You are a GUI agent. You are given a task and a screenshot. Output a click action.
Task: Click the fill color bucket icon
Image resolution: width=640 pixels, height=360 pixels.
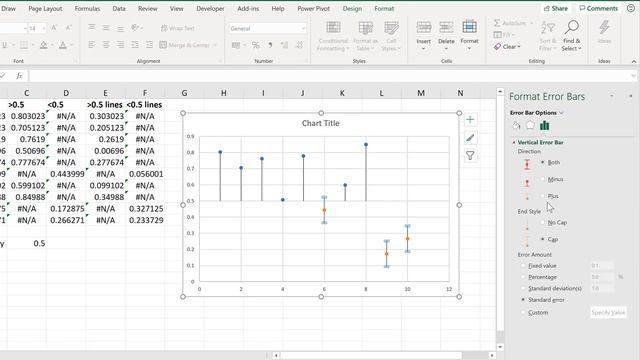[43, 45]
